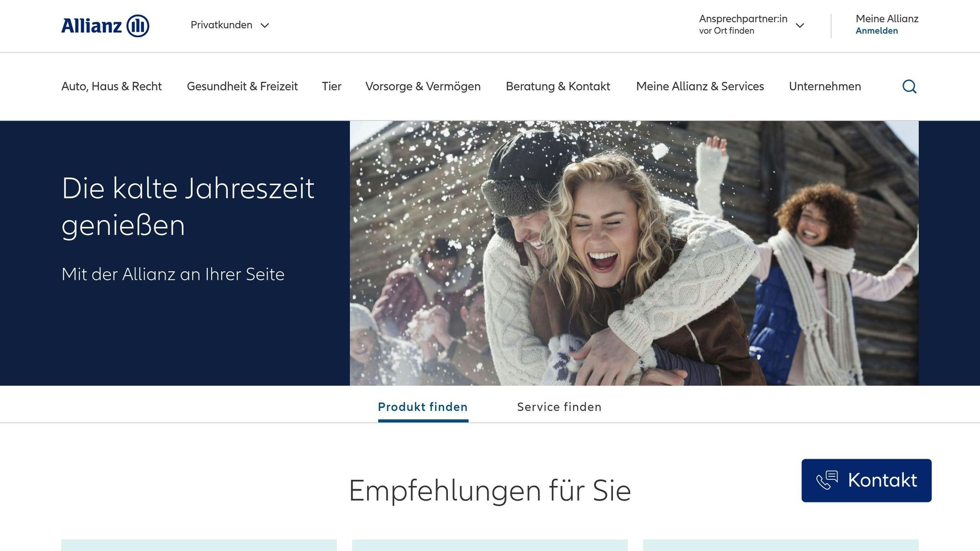The width and height of the screenshot is (980, 551).
Task: Expand the Privatkunden dropdown
Action: (221, 25)
